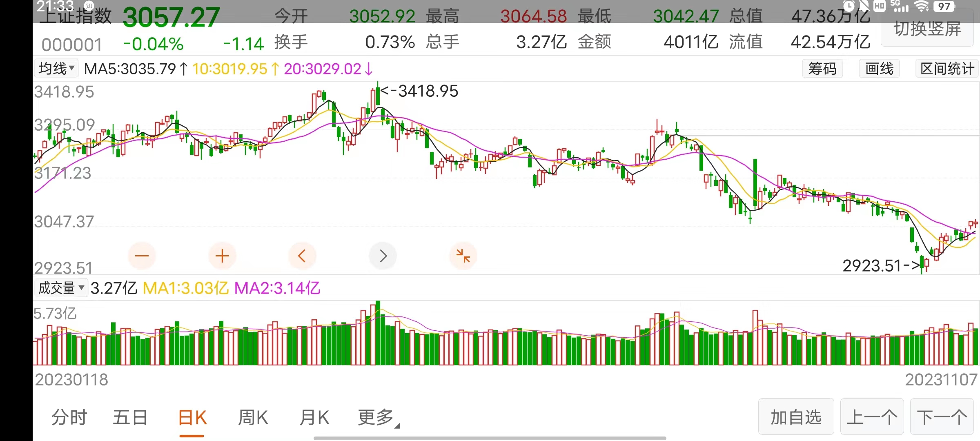Enable the 画线 drawing mode
Image resolution: width=980 pixels, height=441 pixels.
click(879, 68)
